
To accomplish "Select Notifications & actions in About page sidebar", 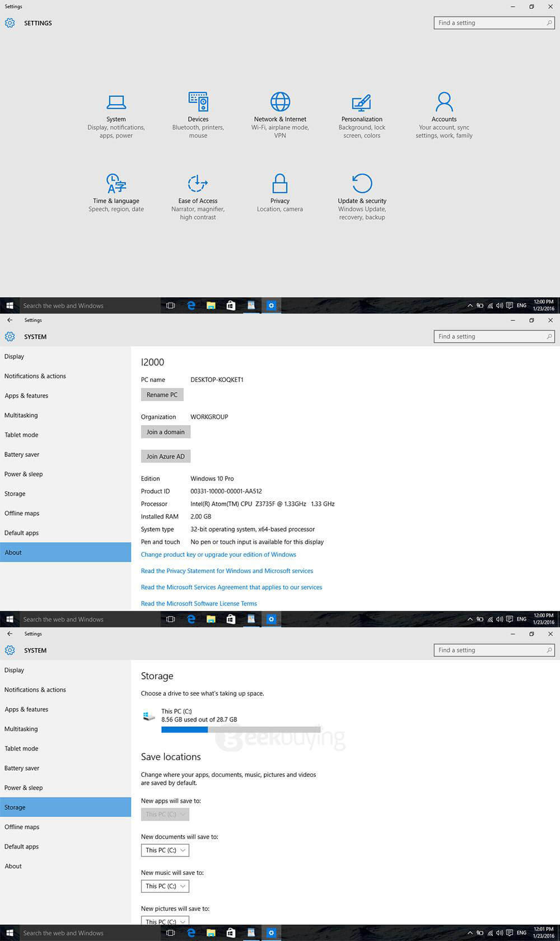I will pos(66,376).
